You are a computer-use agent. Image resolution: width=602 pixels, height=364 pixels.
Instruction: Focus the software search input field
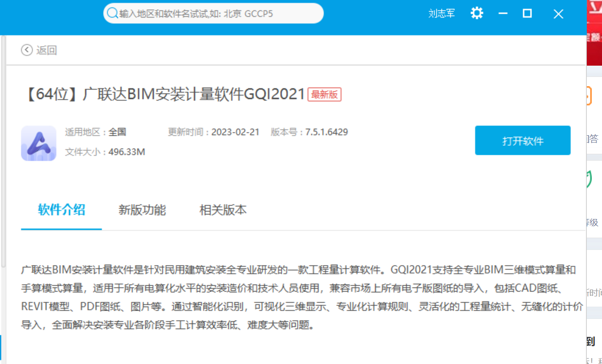tap(214, 13)
